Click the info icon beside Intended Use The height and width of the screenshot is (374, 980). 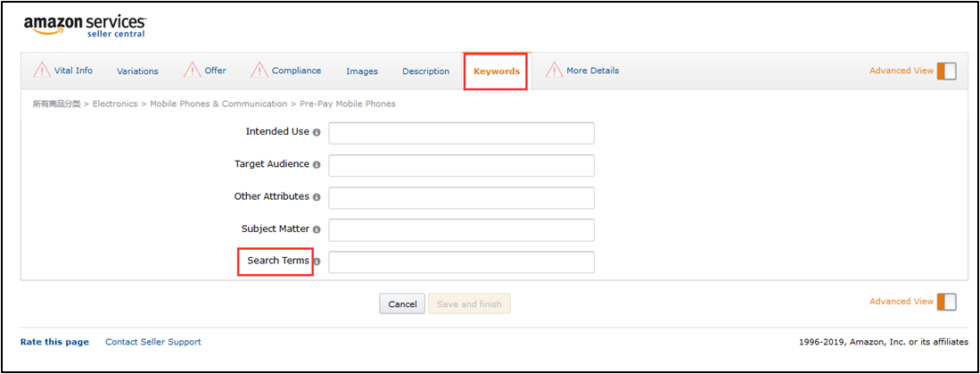(x=317, y=132)
